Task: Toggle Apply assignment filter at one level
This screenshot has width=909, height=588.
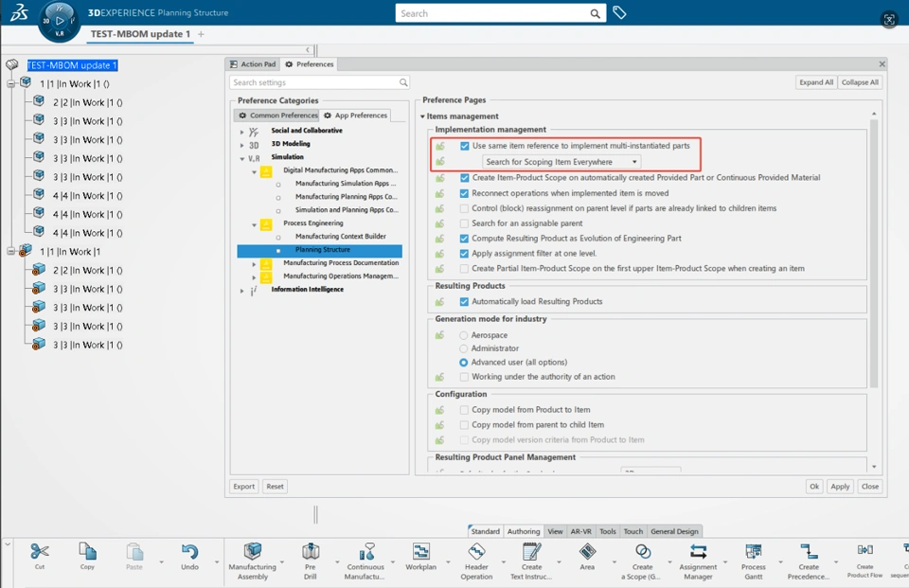Action: click(464, 254)
